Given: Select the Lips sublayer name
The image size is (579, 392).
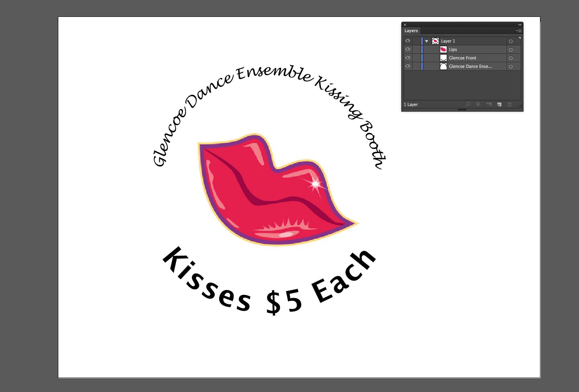Looking at the screenshot, I should (x=453, y=49).
